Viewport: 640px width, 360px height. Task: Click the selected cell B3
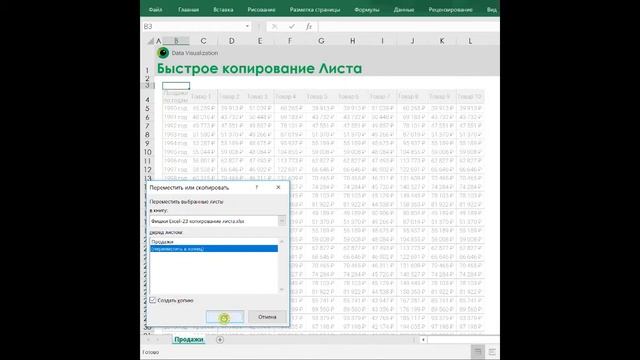click(x=176, y=86)
